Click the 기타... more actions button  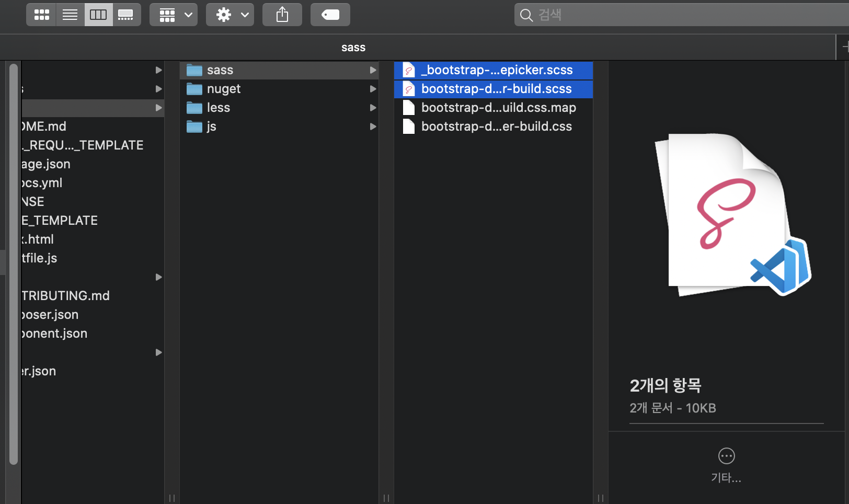(726, 465)
